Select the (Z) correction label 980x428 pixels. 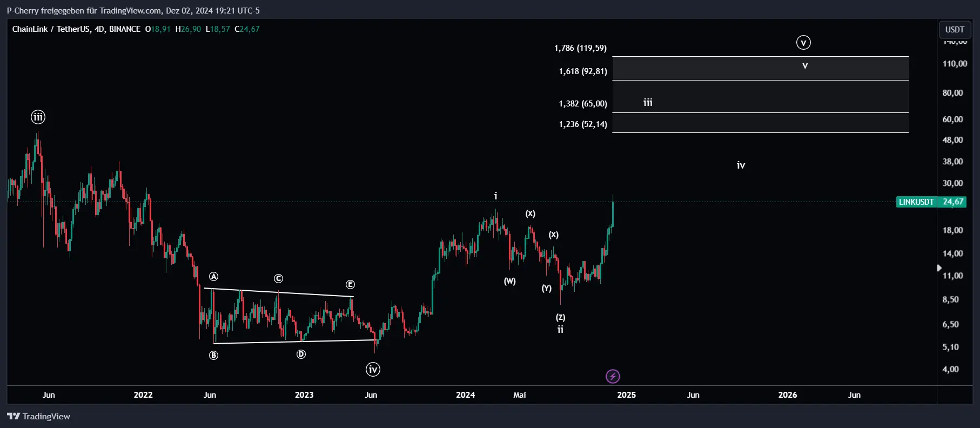click(x=561, y=317)
